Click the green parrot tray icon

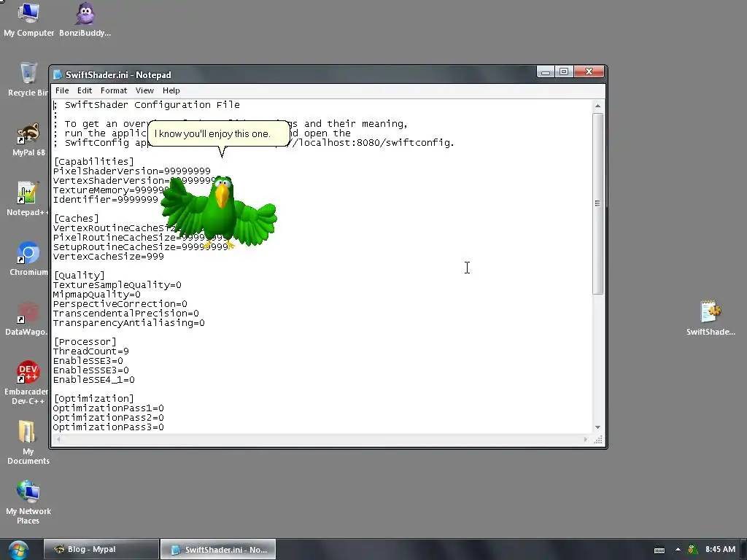click(x=693, y=550)
